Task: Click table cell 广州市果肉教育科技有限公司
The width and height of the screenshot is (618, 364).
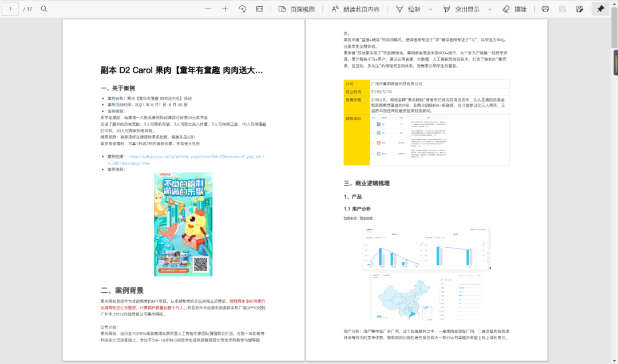Action: click(397, 84)
